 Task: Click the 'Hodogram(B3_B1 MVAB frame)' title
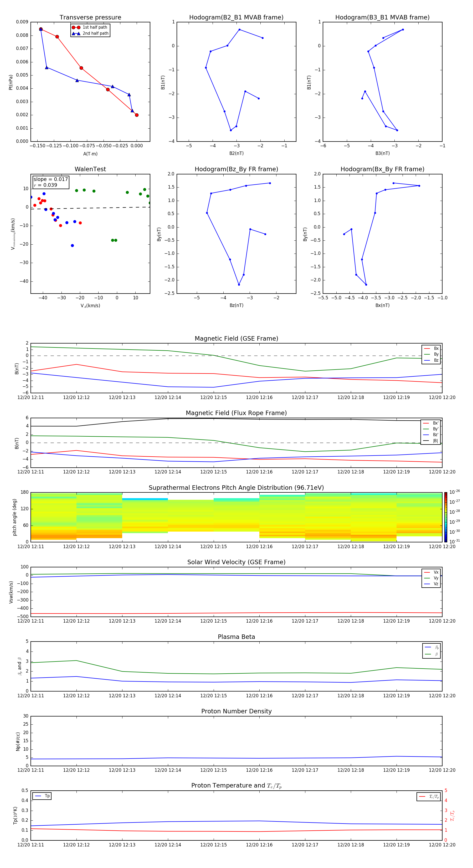[382, 18]
